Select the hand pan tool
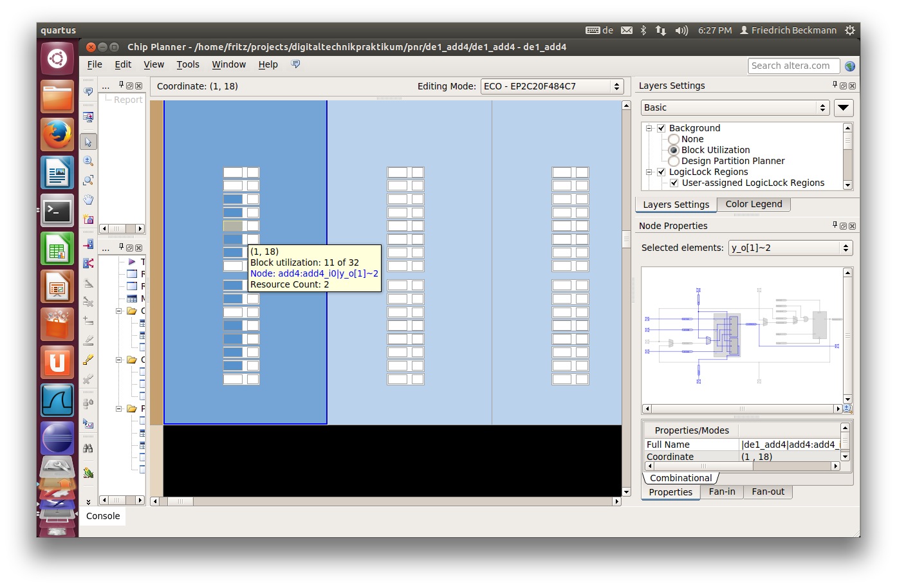 88,199
